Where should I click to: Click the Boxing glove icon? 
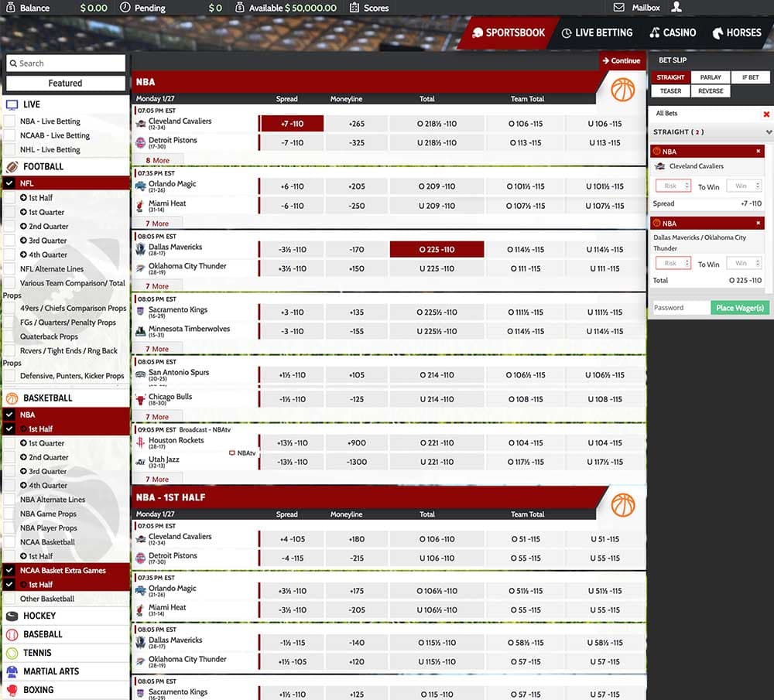point(12,690)
